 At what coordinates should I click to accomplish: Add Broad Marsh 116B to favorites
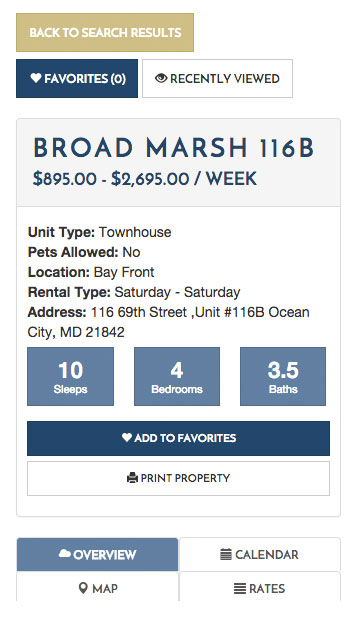tap(178, 438)
